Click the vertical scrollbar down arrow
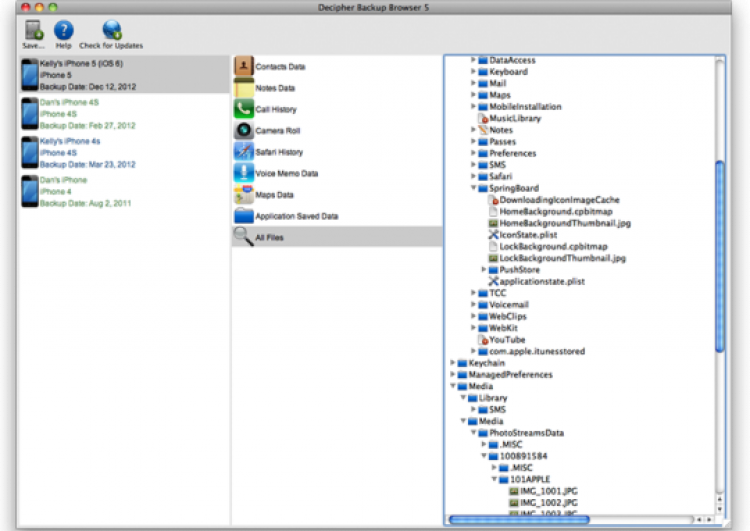Screen dimensions: 750x531 click(719, 509)
